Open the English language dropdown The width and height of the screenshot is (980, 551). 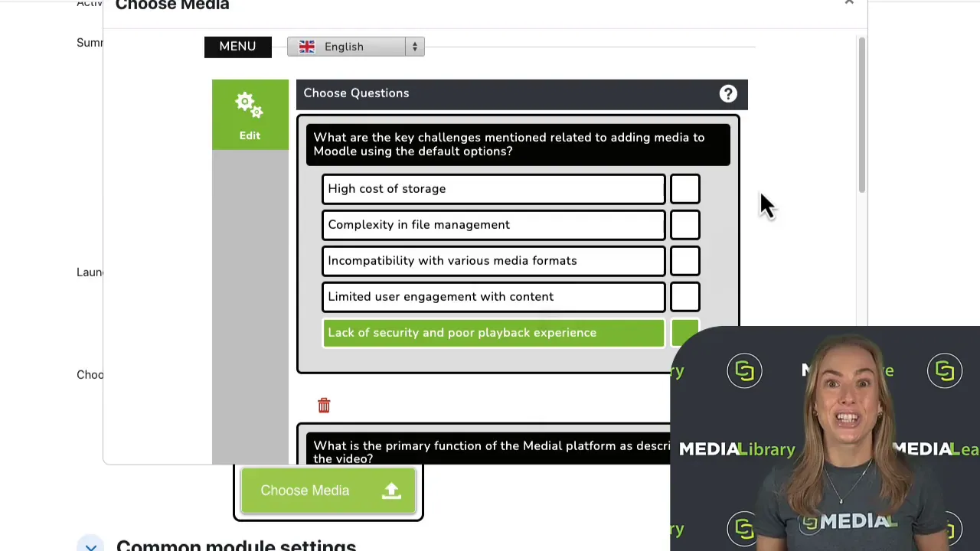click(356, 47)
